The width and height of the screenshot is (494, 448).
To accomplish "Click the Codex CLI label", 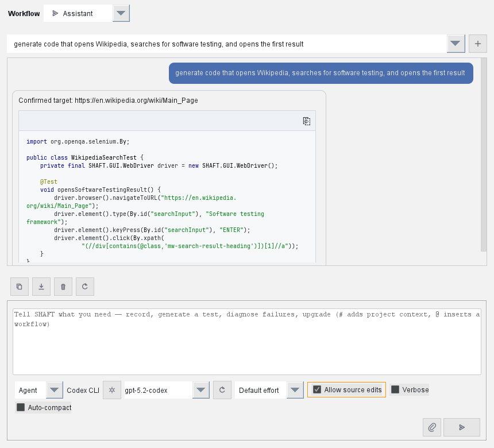I will pyautogui.click(x=83, y=391).
